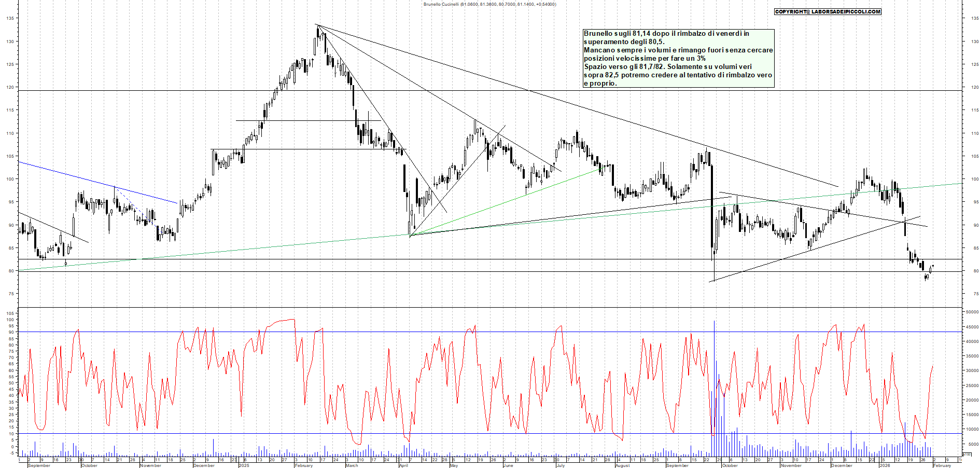Click the 2026 label on time axis

pos(885,465)
